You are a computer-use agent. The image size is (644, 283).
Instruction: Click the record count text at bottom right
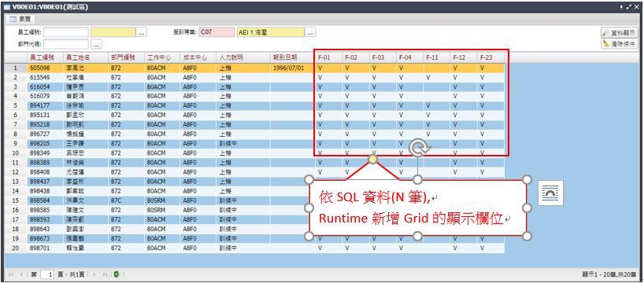(x=609, y=274)
